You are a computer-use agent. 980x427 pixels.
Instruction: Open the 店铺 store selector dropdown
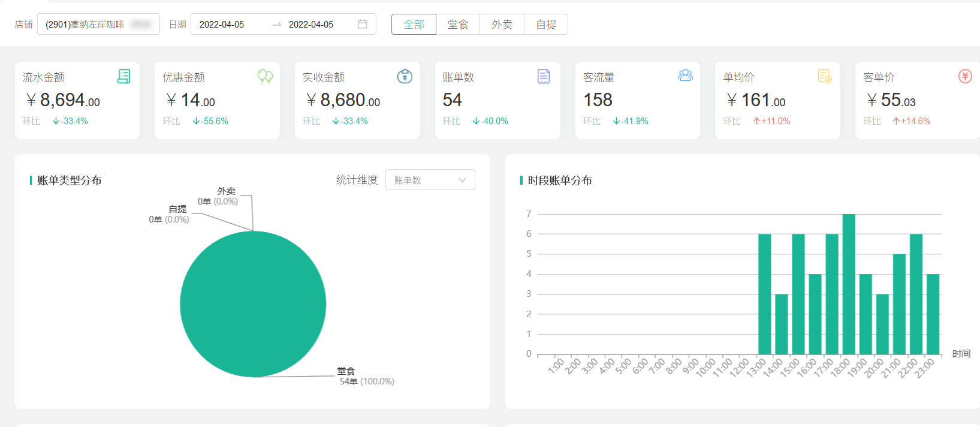98,25
